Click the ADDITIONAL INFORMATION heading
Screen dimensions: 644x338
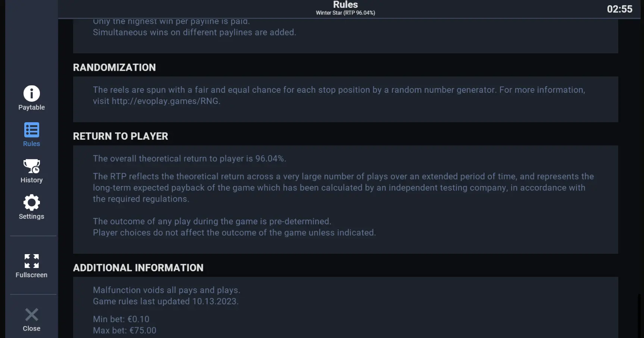(x=138, y=268)
